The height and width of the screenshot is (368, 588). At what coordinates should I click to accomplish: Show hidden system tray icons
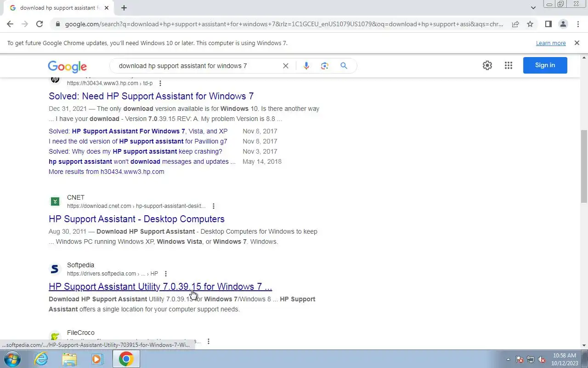click(x=508, y=359)
